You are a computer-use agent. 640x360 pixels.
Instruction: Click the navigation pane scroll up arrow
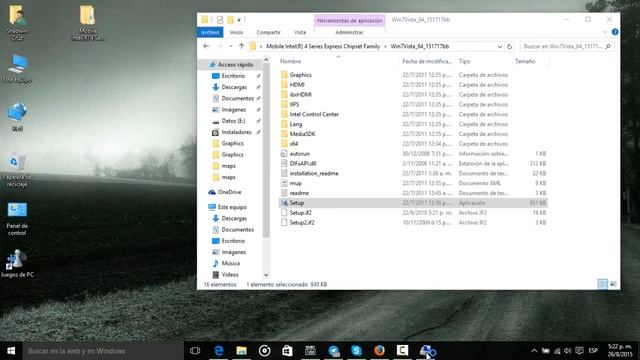click(x=266, y=60)
